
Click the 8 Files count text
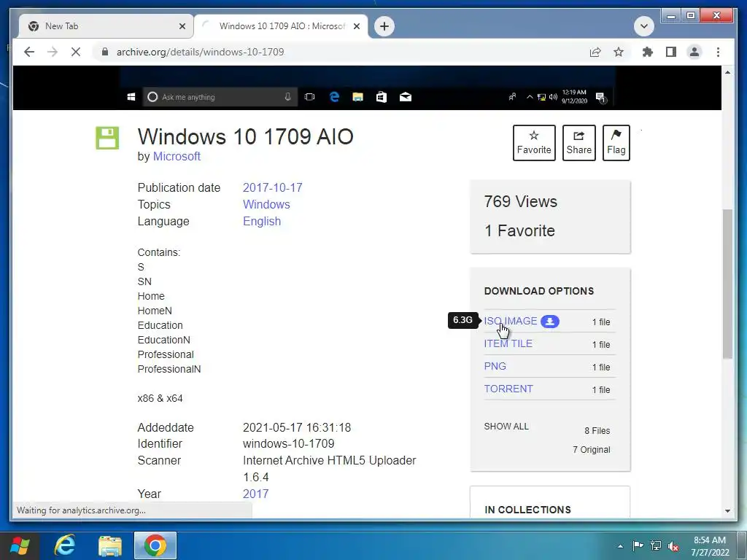pyautogui.click(x=597, y=430)
